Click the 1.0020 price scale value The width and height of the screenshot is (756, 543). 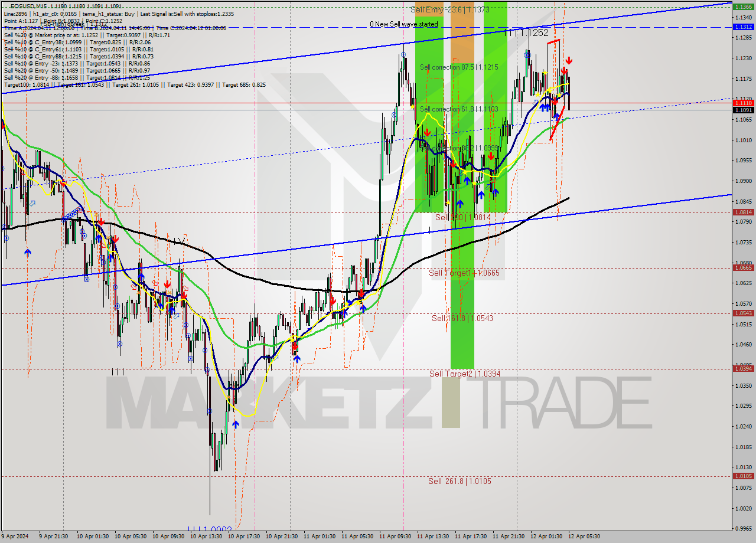(742, 508)
